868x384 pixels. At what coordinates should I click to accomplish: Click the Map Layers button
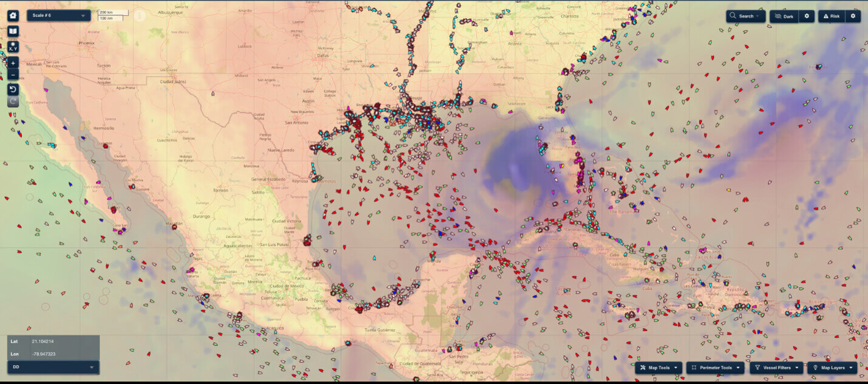click(x=832, y=368)
